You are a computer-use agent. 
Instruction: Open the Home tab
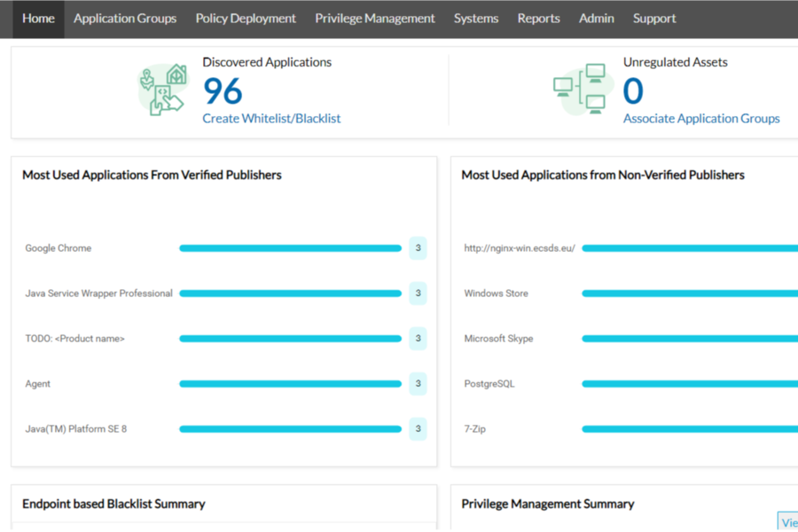coord(38,19)
